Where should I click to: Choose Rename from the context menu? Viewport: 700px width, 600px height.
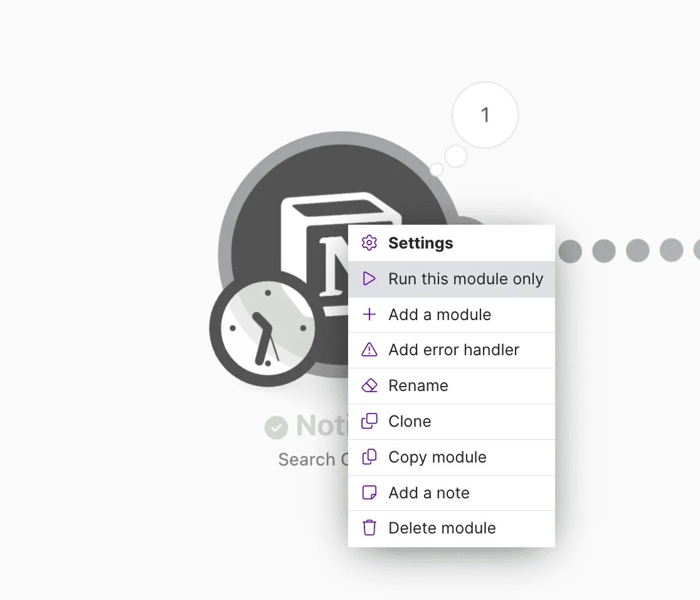click(x=452, y=385)
